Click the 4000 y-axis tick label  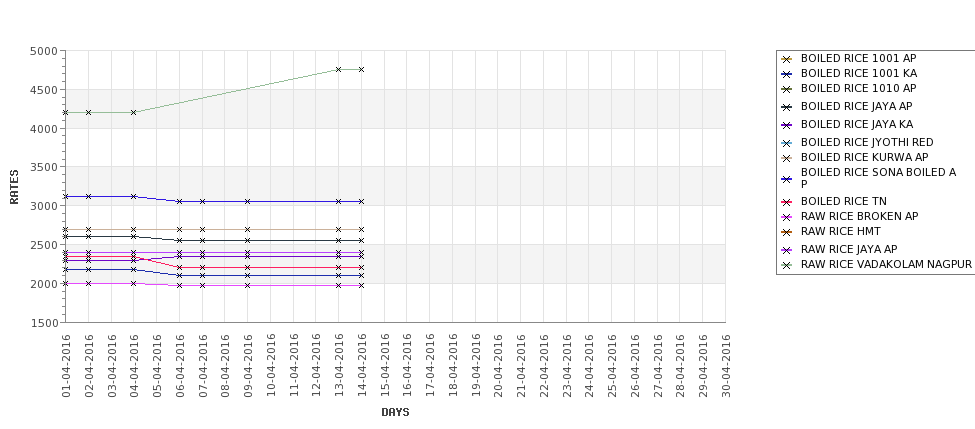[44, 129]
